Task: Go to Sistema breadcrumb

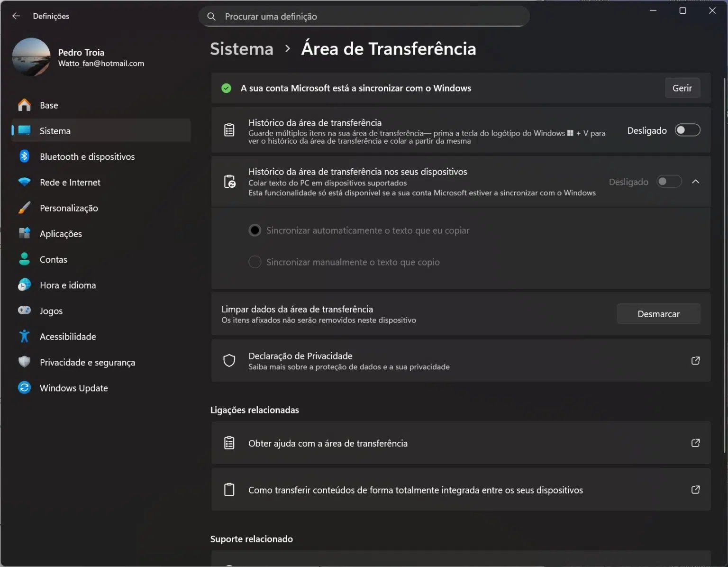Action: click(242, 49)
